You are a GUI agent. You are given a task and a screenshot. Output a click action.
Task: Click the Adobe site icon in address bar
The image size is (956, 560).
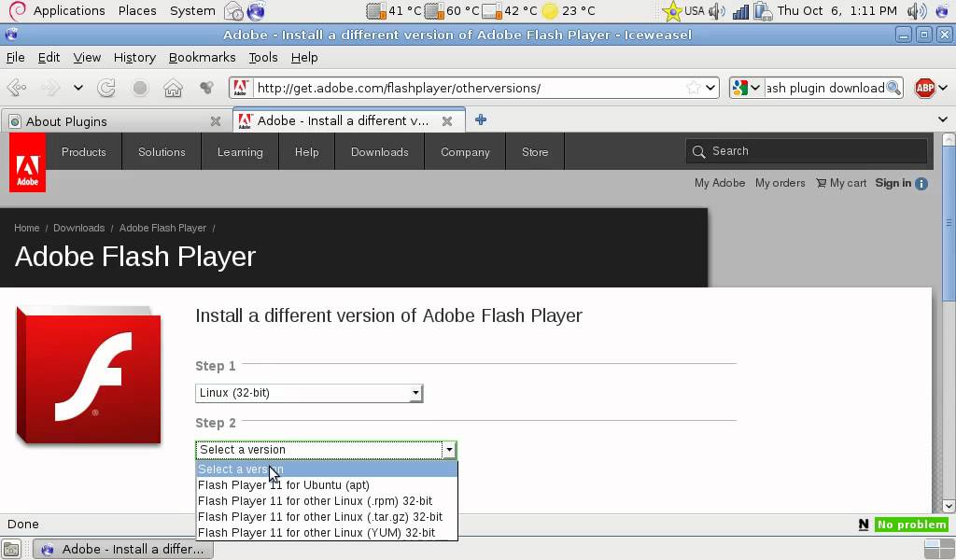[241, 88]
